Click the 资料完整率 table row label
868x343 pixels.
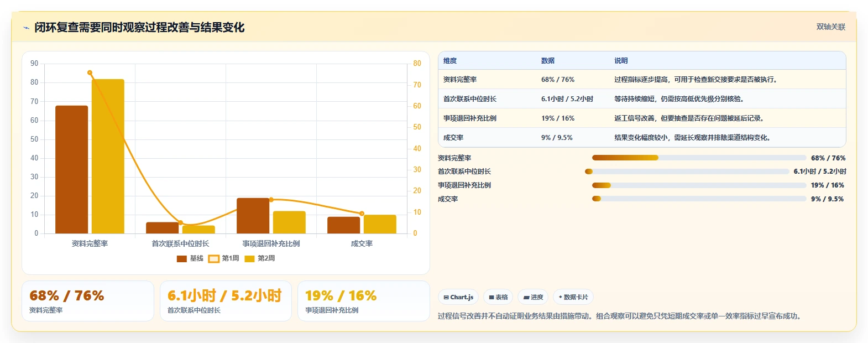[460, 80]
